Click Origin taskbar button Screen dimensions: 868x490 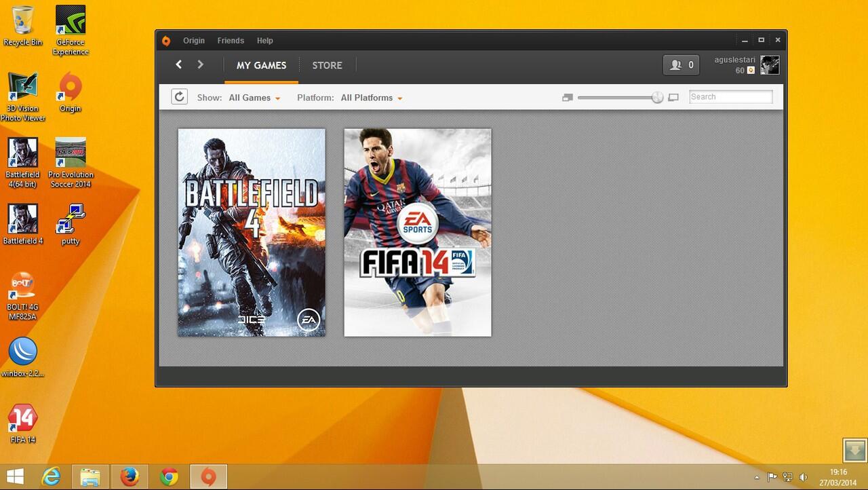(208, 477)
